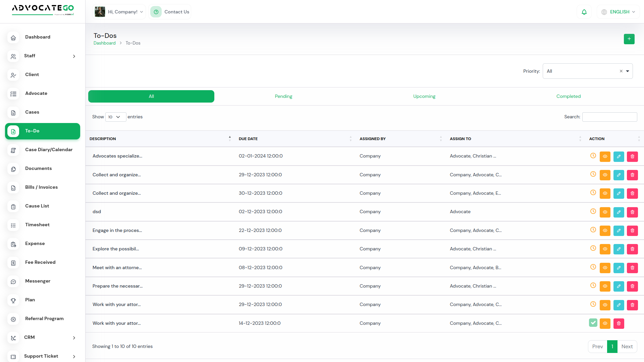The height and width of the screenshot is (362, 644).
Task: Edit 'Meet with an attorne...' to-do entry
Action: pos(619,268)
